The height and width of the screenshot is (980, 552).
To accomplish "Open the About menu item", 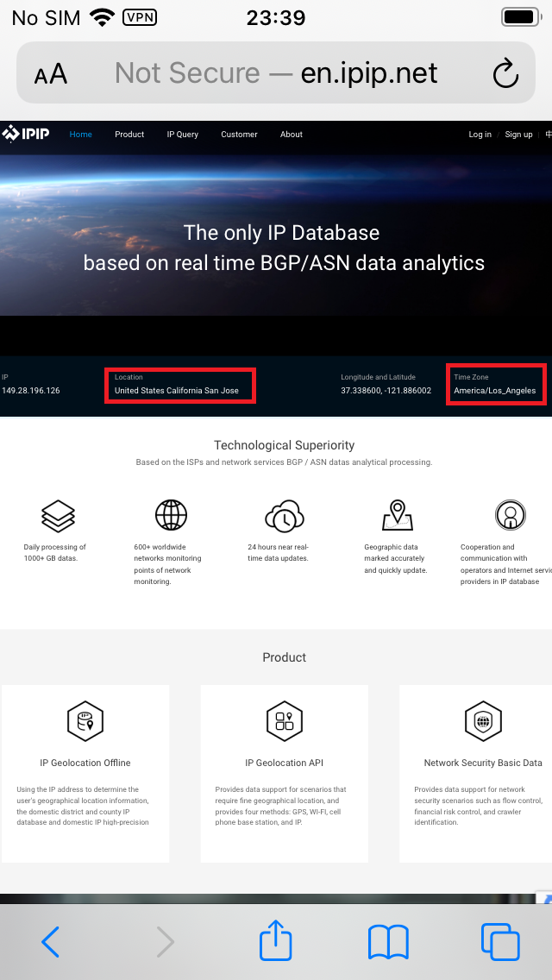I will pos(292,135).
